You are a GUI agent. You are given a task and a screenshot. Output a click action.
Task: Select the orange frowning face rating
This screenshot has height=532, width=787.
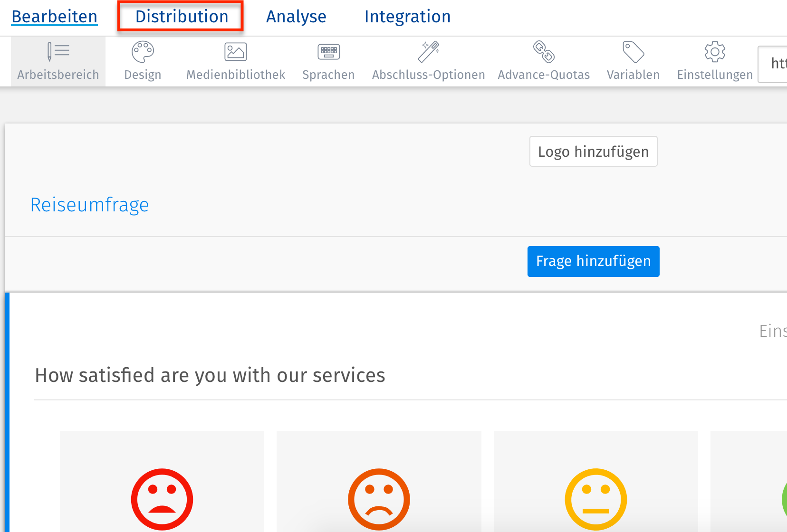point(379,499)
